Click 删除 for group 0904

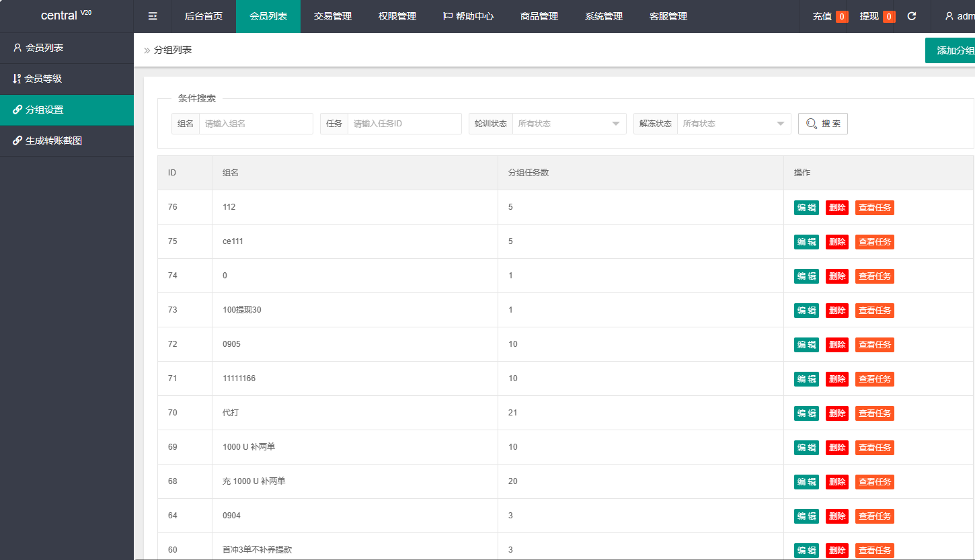click(837, 516)
